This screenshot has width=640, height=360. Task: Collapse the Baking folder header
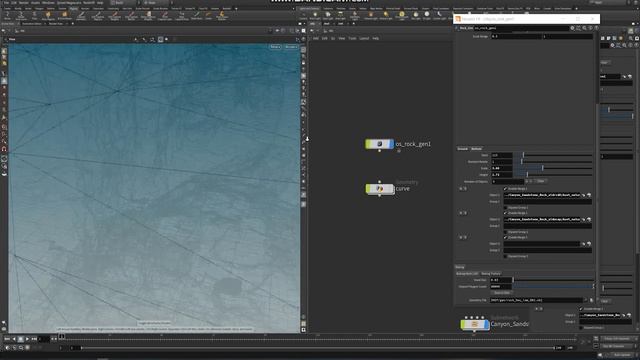460,267
